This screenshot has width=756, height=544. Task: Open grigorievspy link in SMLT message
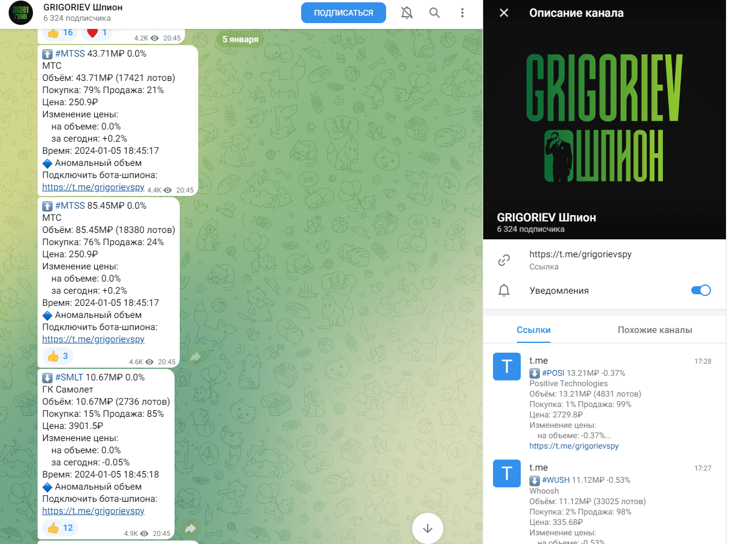pyautogui.click(x=93, y=510)
